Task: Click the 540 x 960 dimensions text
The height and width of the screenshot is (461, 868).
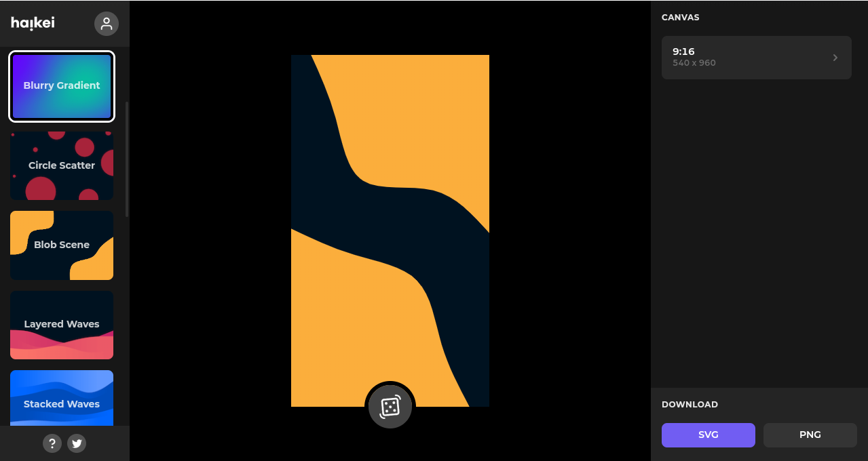Action: point(694,63)
